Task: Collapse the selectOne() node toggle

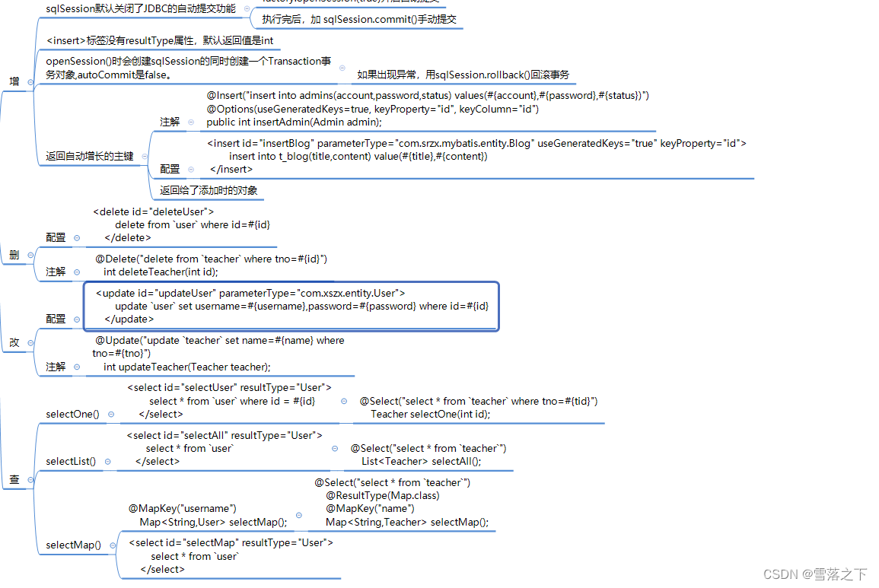Action: (111, 415)
